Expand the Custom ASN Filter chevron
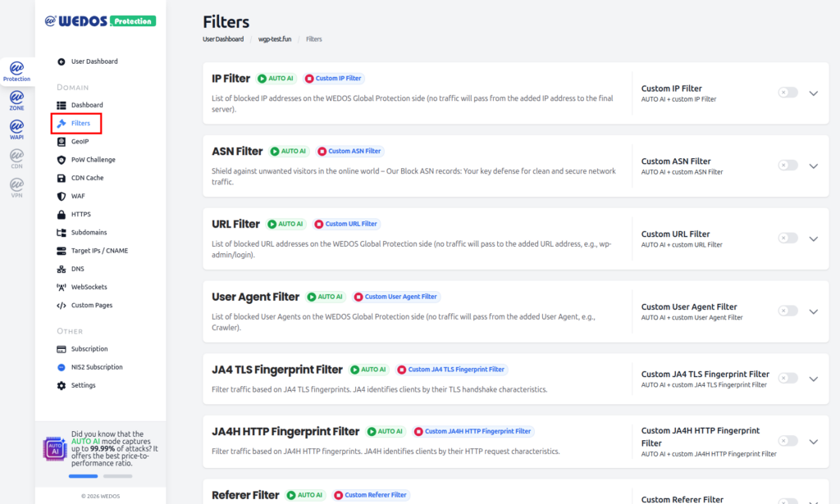 pyautogui.click(x=813, y=166)
